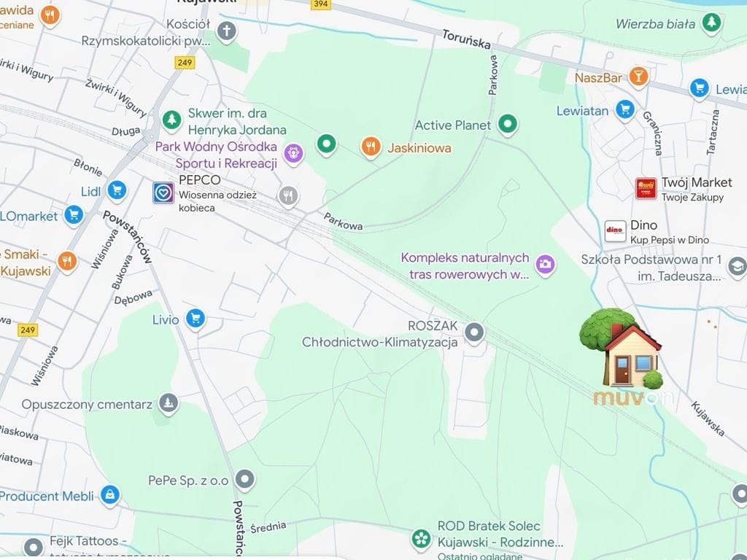This screenshot has height=560, width=747.
Task: Click the Opuszczony cmentarz marker
Action: 169,404
